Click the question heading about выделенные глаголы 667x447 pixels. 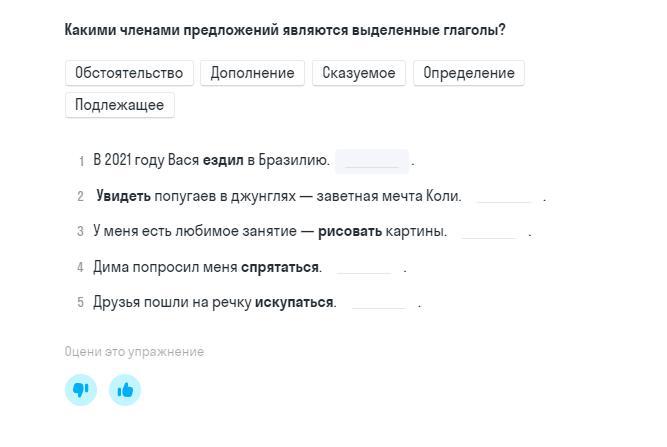285,30
